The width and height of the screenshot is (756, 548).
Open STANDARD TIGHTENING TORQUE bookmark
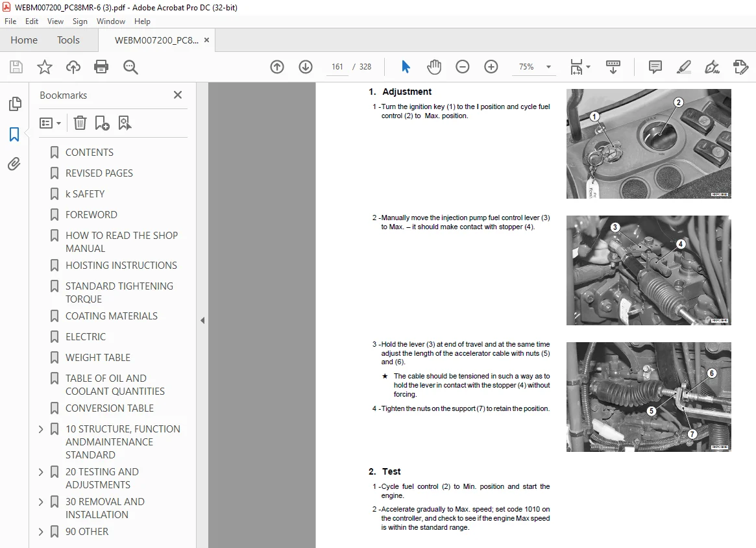[119, 292]
